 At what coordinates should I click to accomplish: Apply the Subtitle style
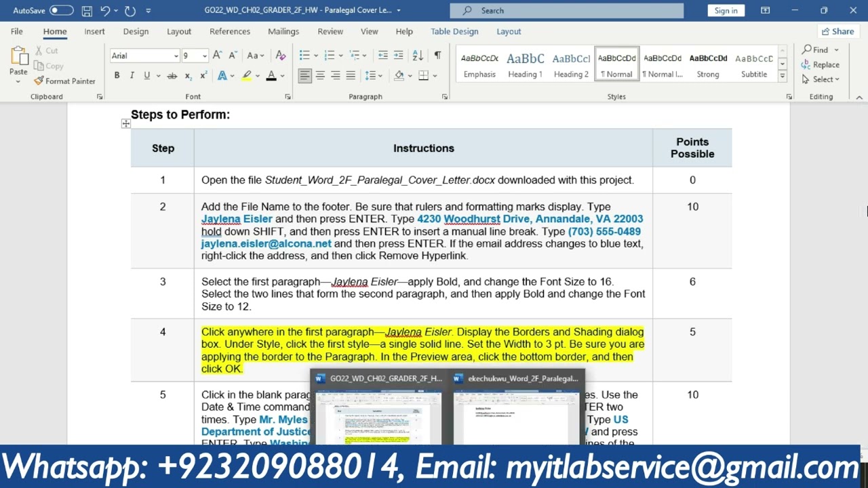coord(754,65)
